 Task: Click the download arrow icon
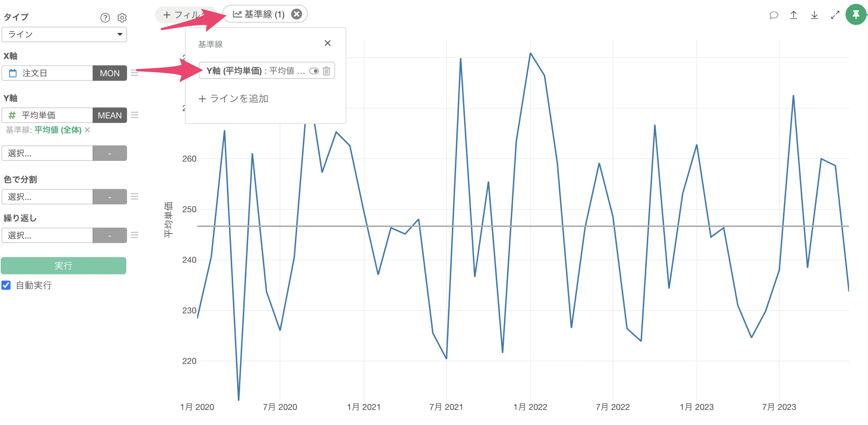tap(814, 15)
